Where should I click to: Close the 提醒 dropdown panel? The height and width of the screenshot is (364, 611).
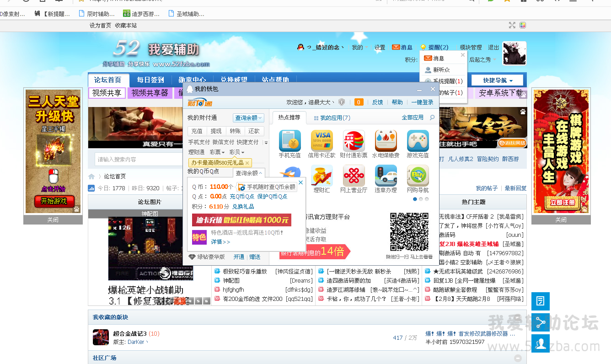(x=462, y=55)
